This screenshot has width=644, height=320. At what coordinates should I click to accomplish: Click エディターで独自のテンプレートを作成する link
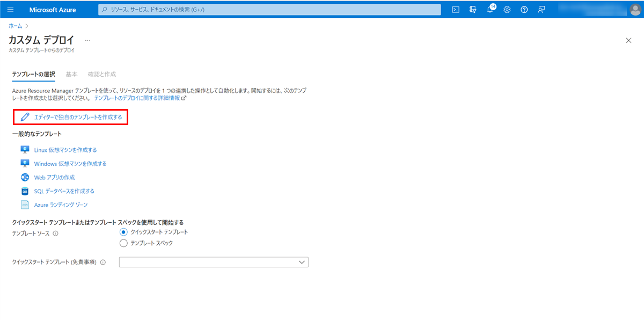coord(78,117)
